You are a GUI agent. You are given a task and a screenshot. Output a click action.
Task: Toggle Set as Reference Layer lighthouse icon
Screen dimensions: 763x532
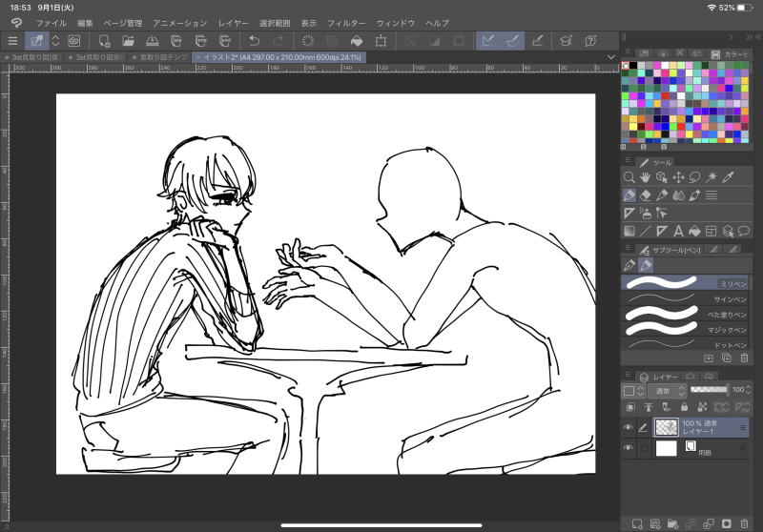pyautogui.click(x=649, y=407)
